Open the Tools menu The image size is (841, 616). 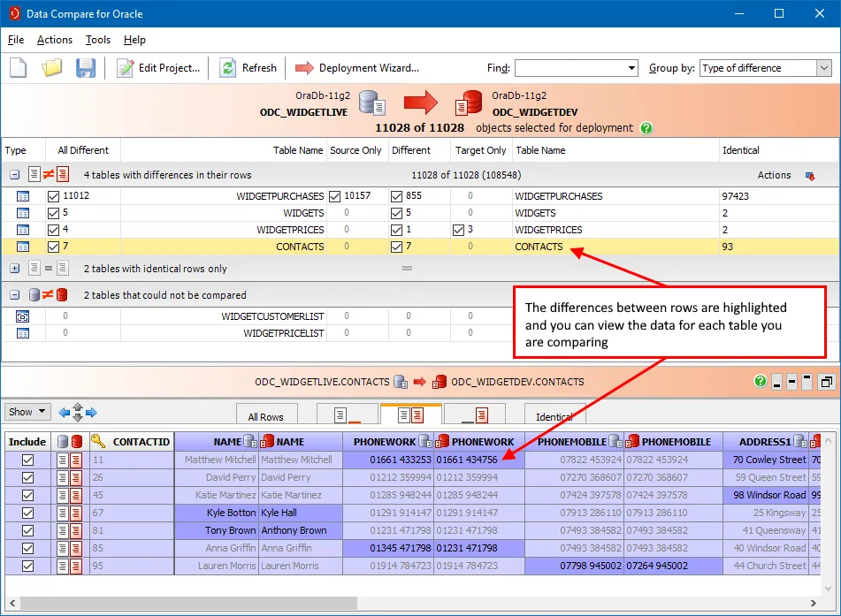[x=98, y=40]
